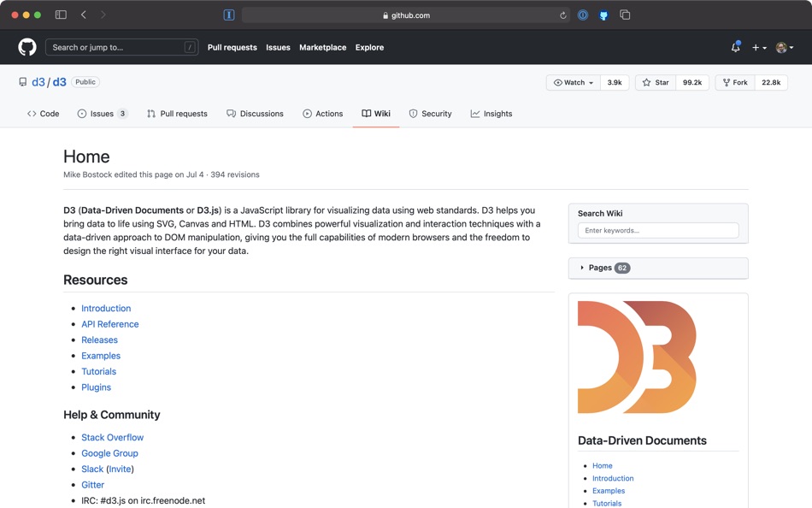The height and width of the screenshot is (508, 812).
Task: Click the Instapaper extension icon
Action: (229, 15)
